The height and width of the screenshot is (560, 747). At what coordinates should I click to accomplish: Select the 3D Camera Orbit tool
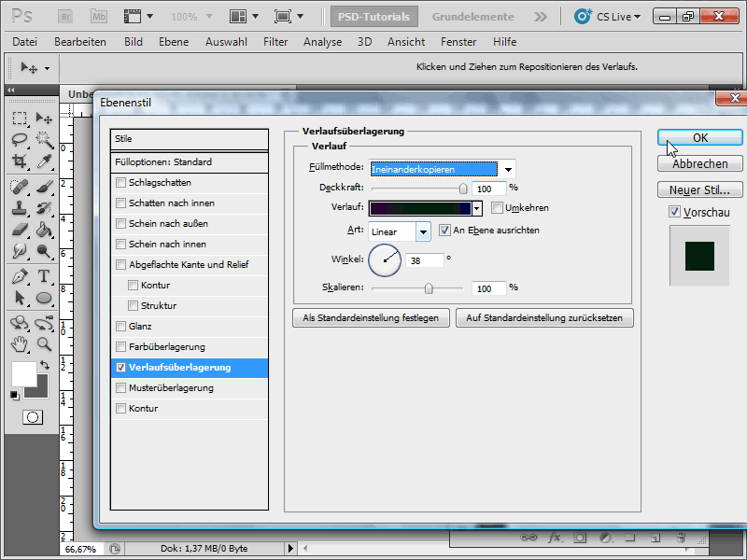click(44, 323)
